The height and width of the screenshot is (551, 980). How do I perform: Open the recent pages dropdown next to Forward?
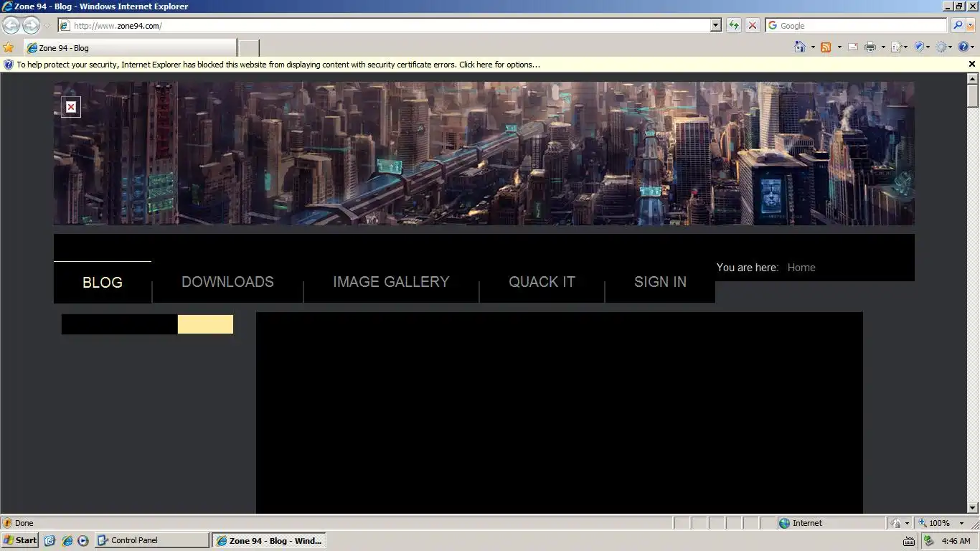coord(47,26)
